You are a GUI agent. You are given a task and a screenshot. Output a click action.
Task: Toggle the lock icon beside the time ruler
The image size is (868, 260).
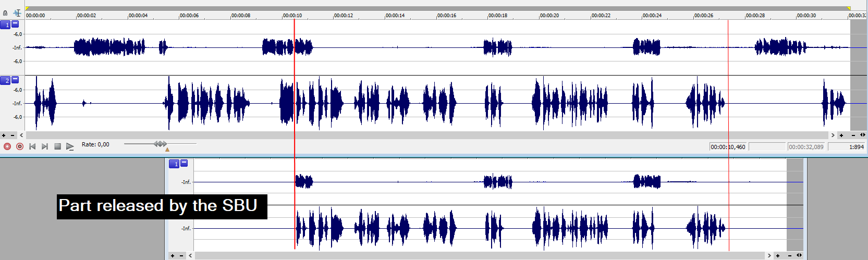(x=5, y=13)
